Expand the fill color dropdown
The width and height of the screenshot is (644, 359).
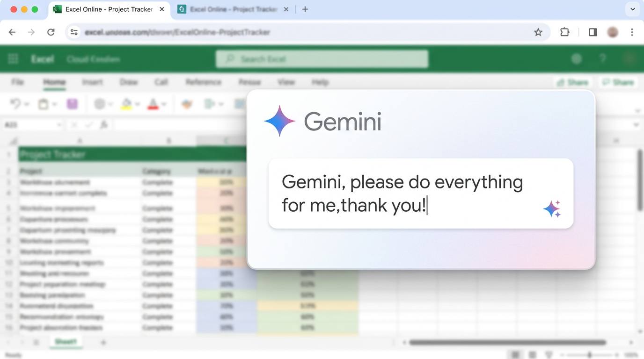(x=138, y=104)
